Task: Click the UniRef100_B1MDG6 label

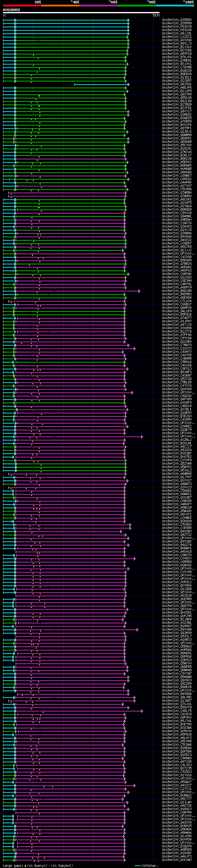Action: point(177,748)
